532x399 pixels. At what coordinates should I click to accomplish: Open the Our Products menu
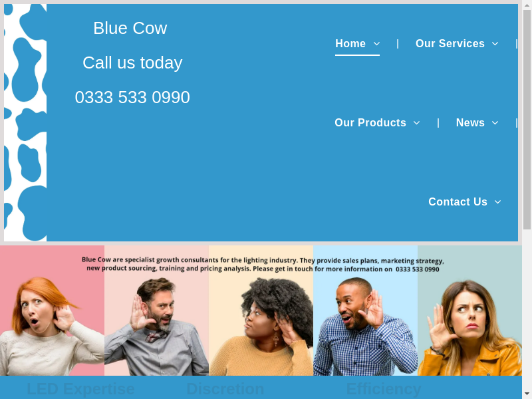370,122
